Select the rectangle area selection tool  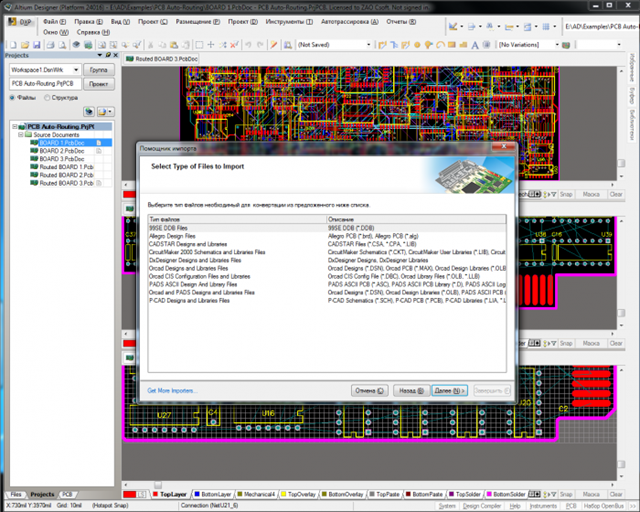tap(199, 45)
